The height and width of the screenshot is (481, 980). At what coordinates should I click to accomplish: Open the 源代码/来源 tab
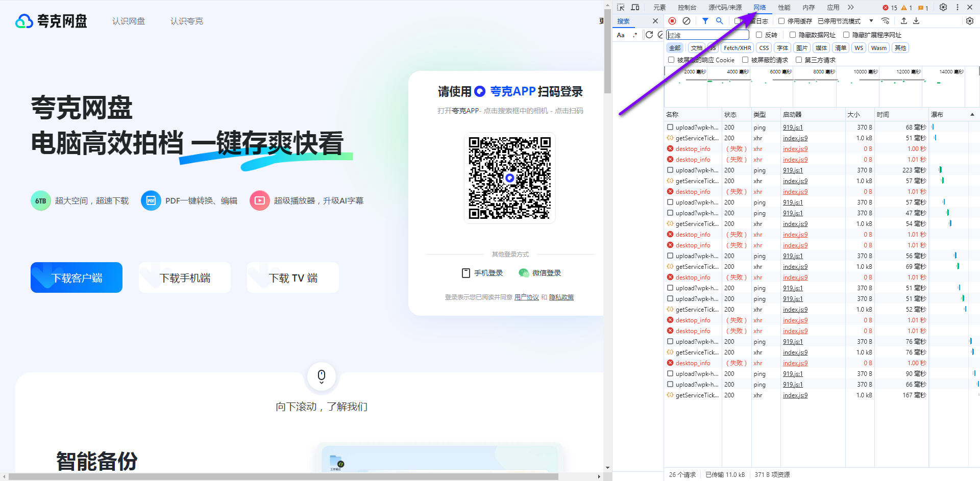click(725, 7)
